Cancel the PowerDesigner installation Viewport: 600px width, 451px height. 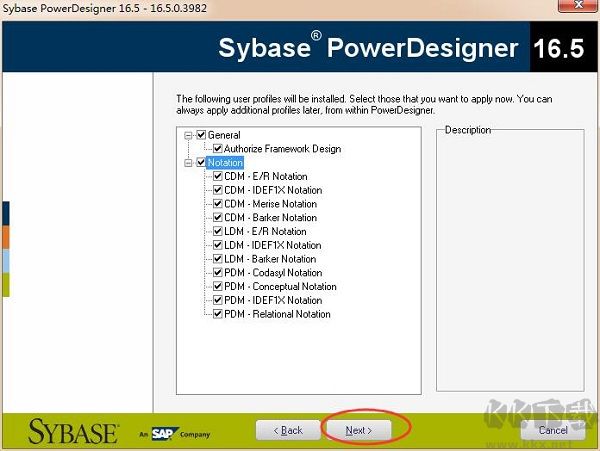tap(553, 430)
